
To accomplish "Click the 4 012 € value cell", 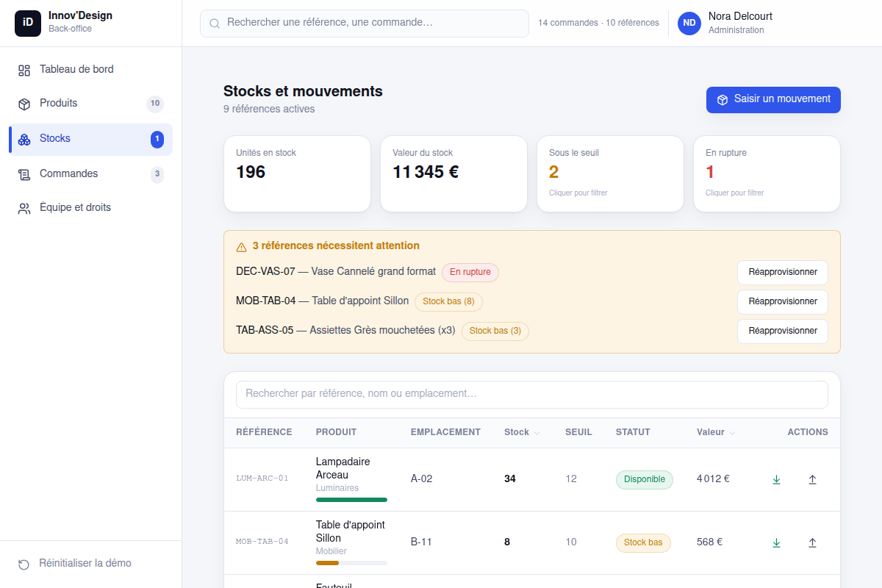I will [x=713, y=478].
